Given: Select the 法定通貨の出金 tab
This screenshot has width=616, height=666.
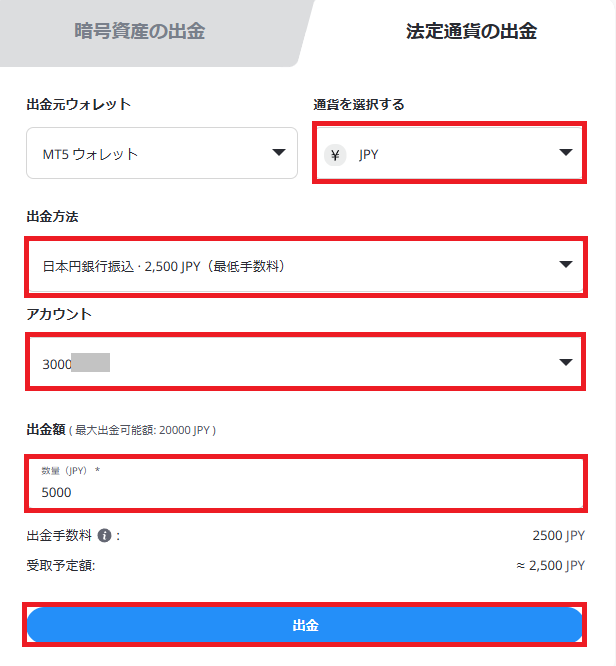Looking at the screenshot, I should pyautogui.click(x=471, y=31).
